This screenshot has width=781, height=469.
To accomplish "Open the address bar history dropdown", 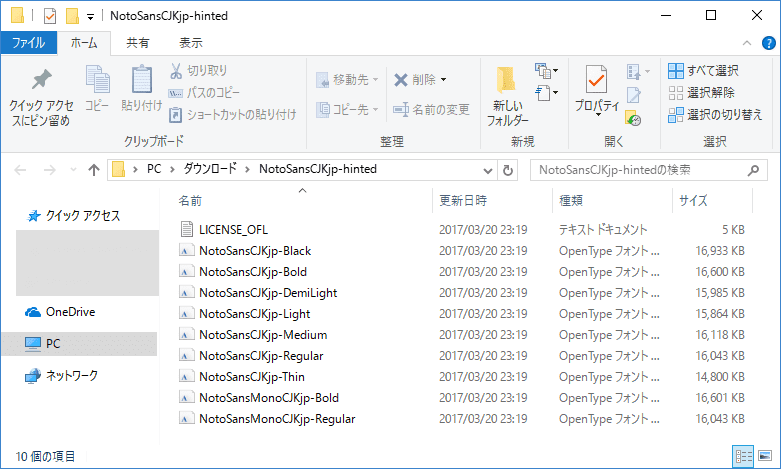I will pyautogui.click(x=488, y=171).
